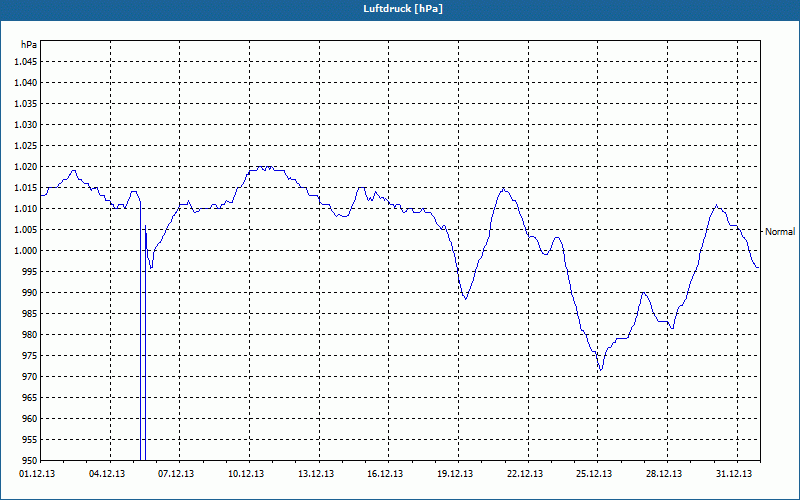Select the 980 y-axis value
This screenshot has height=500, width=800.
coord(31,335)
